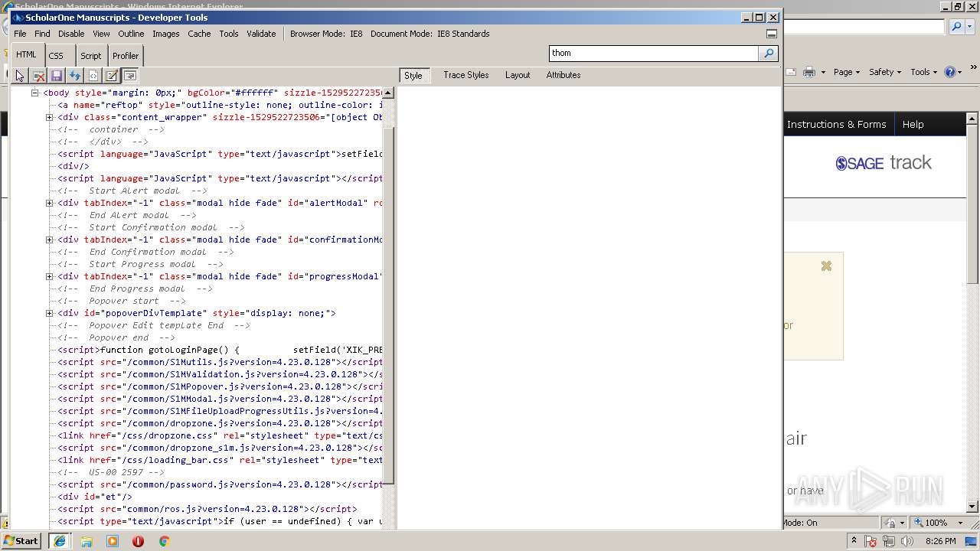The width and height of the screenshot is (980, 551).
Task: Click the volume speaker tray icon
Action: point(906,541)
